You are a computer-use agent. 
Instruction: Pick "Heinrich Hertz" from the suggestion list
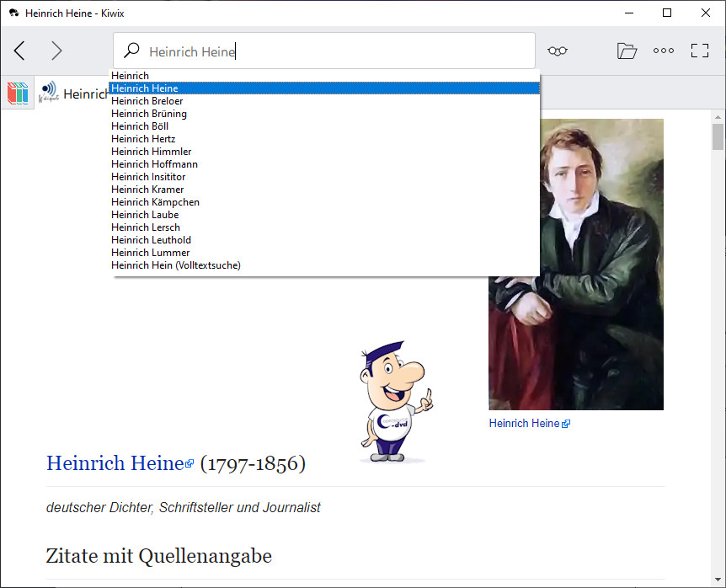tap(143, 139)
